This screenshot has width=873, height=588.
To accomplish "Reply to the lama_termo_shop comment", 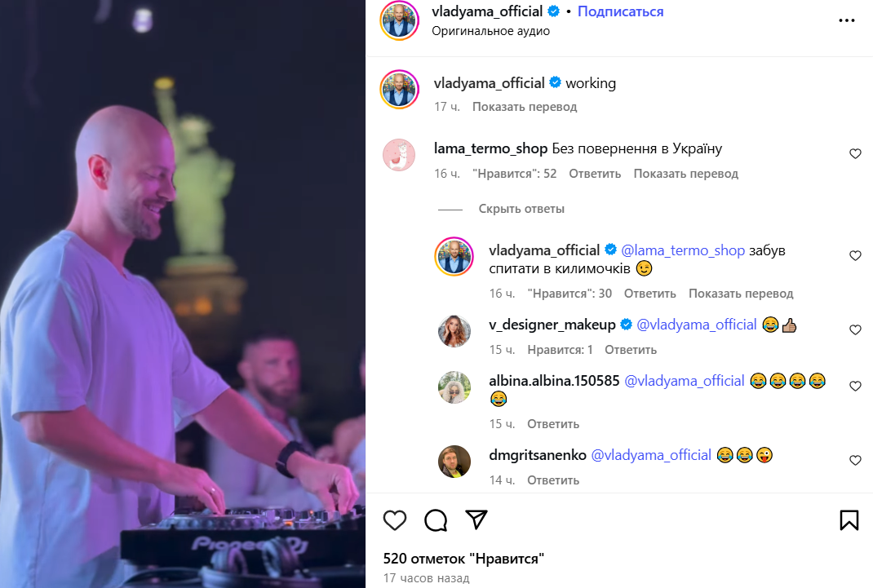I will point(595,174).
